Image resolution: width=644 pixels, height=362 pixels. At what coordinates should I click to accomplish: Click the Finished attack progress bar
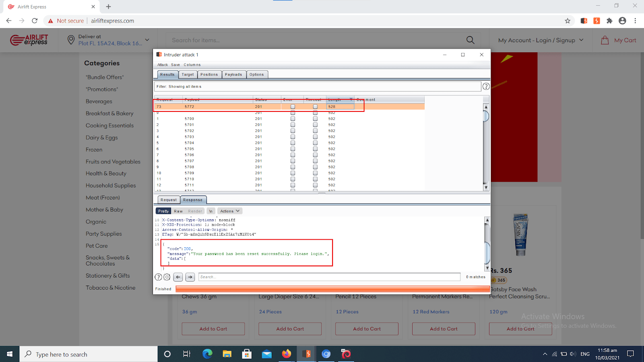click(330, 288)
